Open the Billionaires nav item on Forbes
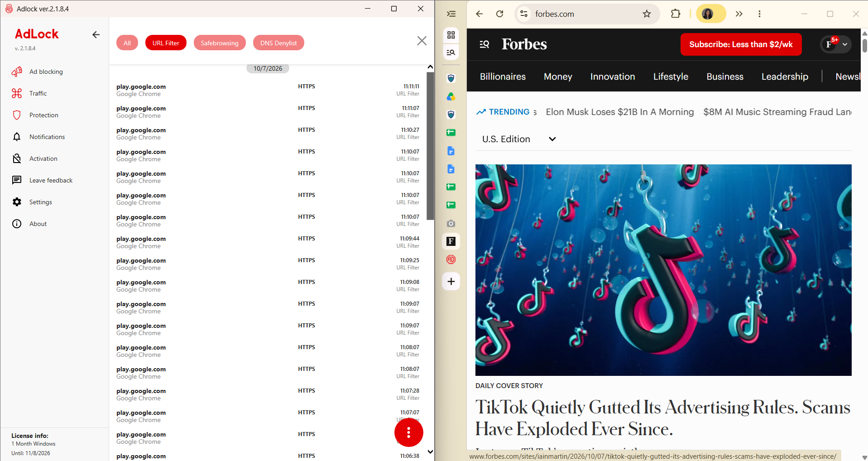This screenshot has width=868, height=461. [x=503, y=77]
